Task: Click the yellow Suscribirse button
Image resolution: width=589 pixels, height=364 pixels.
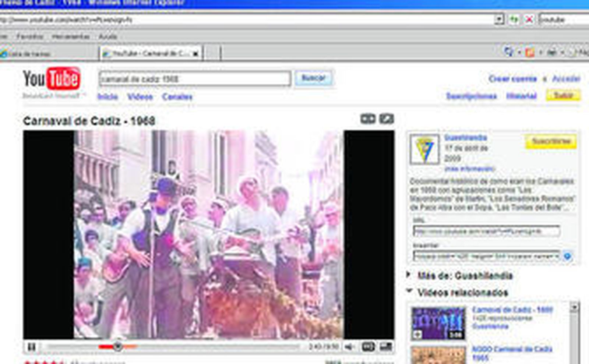Action: click(x=551, y=142)
